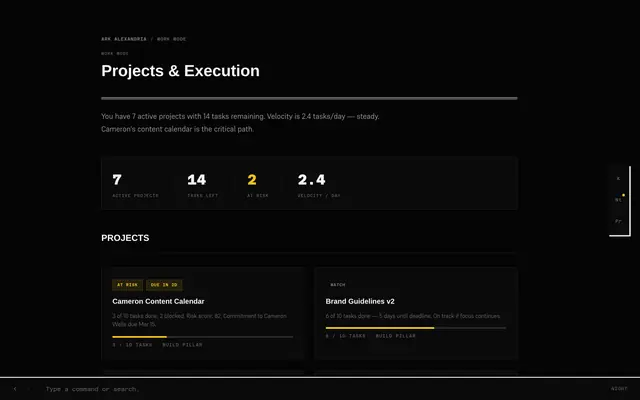
Task: Click the '3 / 10 TASKS' label on Cameron card
Action: pyautogui.click(x=132, y=345)
